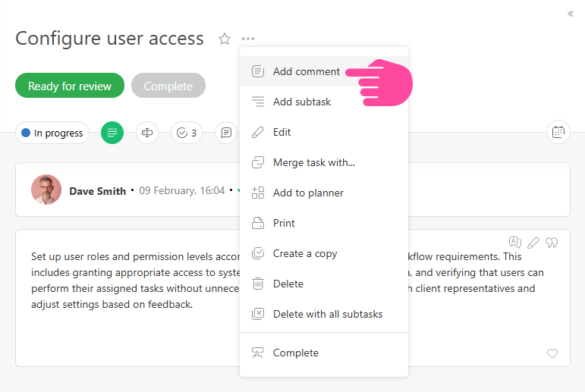Click the three-dot more options icon
The height and width of the screenshot is (392, 585).
[248, 39]
